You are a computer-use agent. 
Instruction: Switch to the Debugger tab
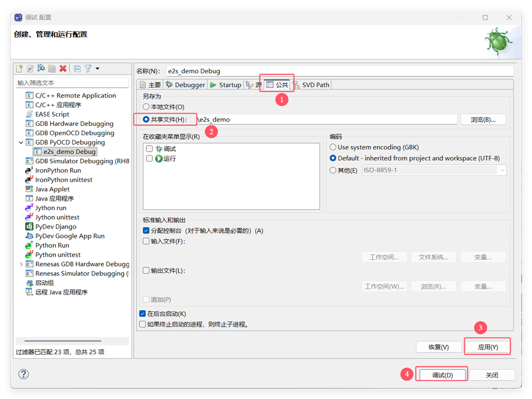click(185, 85)
